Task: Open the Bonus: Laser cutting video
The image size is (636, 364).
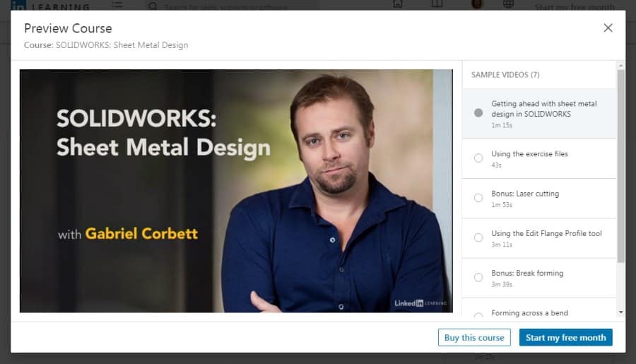Action: click(x=539, y=199)
